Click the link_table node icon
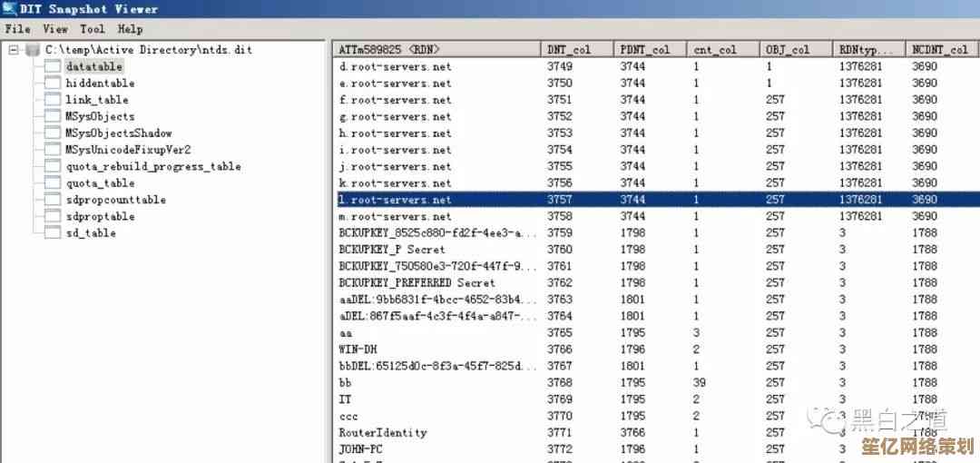This screenshot has width=980, height=463. tap(52, 100)
